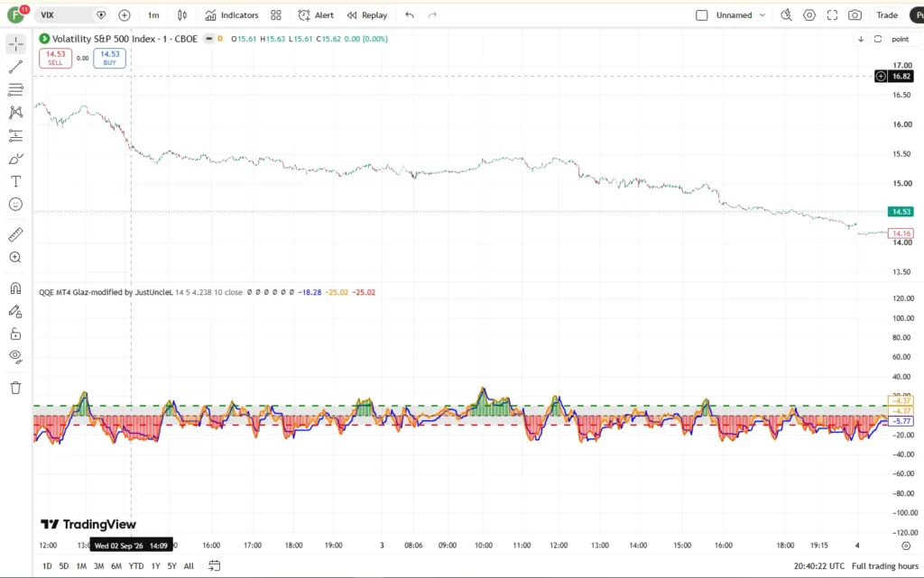This screenshot has height=578, width=924.
Task: Hide all drawings with the eye icon
Action: pos(16,357)
